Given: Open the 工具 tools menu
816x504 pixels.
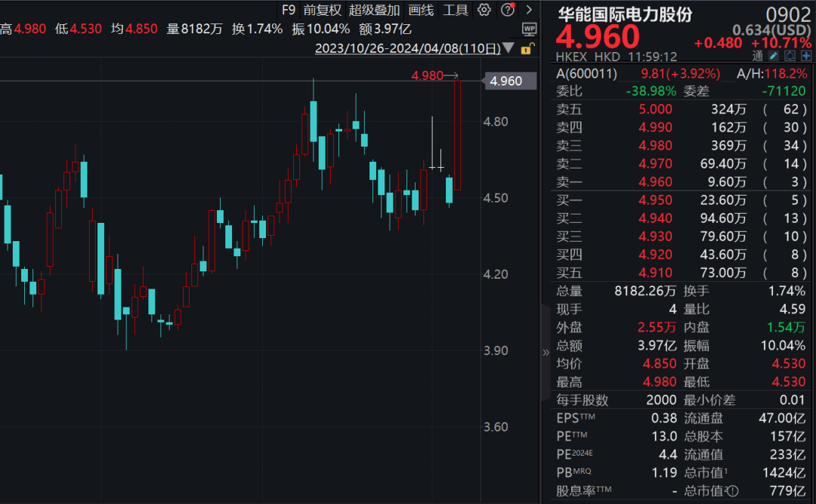Looking at the screenshot, I should pos(456,10).
